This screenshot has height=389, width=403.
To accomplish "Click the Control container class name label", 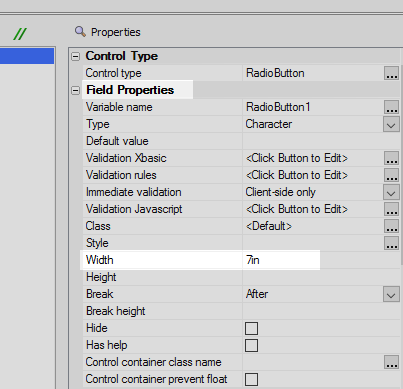I will pos(153,362).
